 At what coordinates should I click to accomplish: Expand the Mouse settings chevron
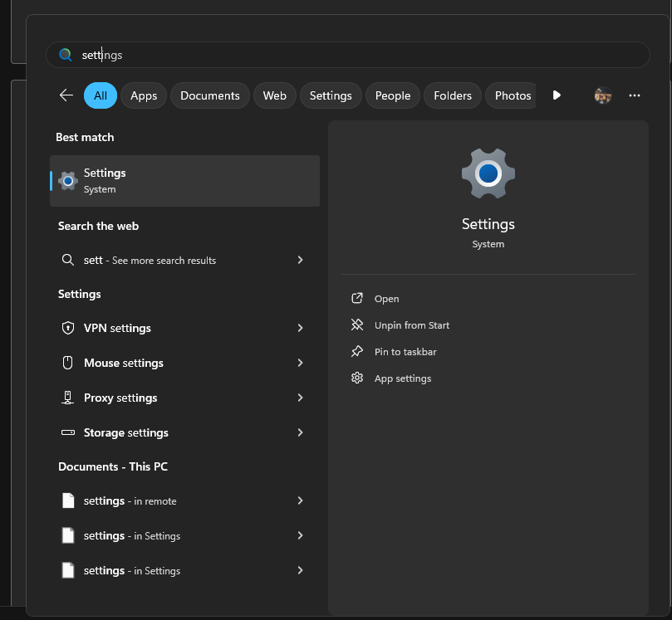(300, 363)
